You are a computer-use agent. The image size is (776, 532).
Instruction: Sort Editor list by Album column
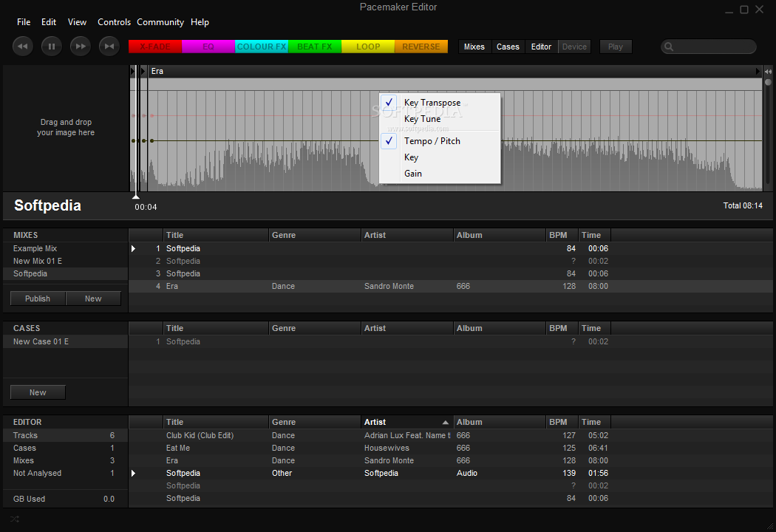pos(500,422)
